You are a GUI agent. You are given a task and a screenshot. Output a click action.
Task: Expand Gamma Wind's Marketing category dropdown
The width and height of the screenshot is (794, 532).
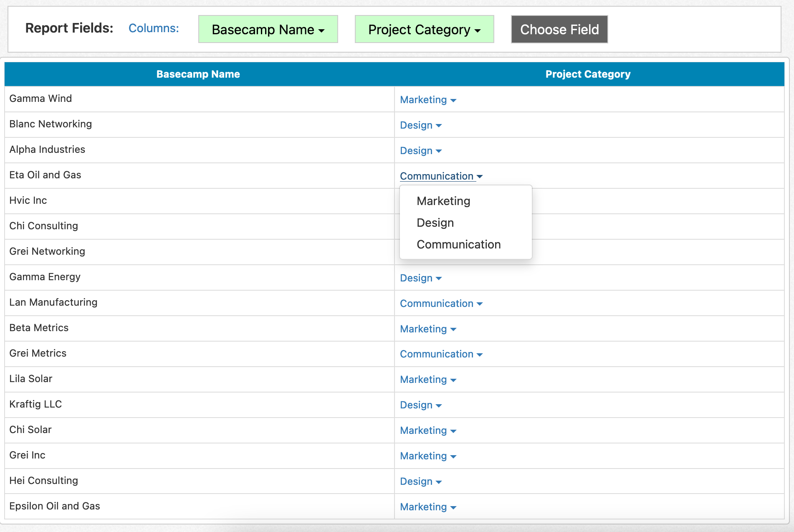coord(428,100)
